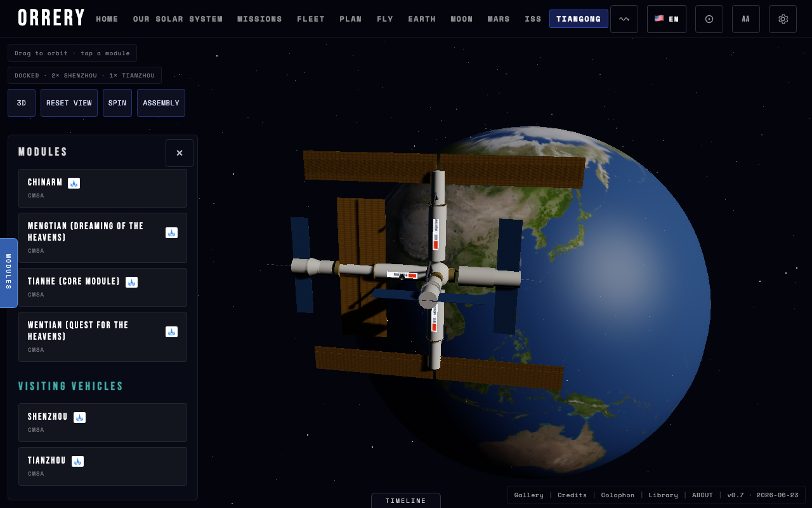The image size is (812, 508).
Task: Go to the Home page
Action: [107, 19]
